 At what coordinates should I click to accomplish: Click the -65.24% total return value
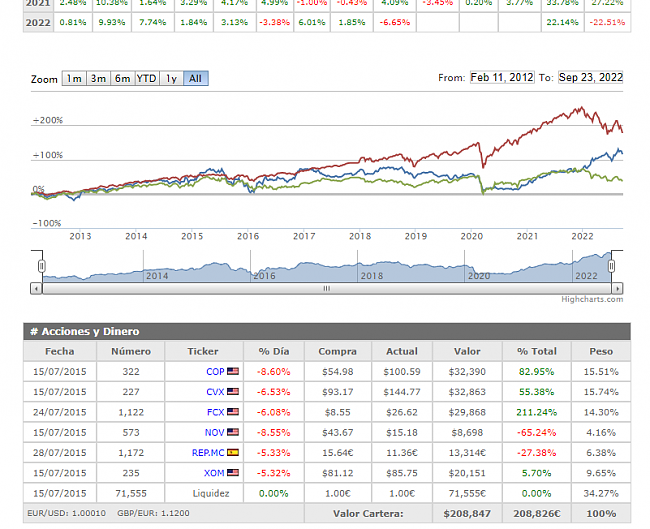pos(536,433)
